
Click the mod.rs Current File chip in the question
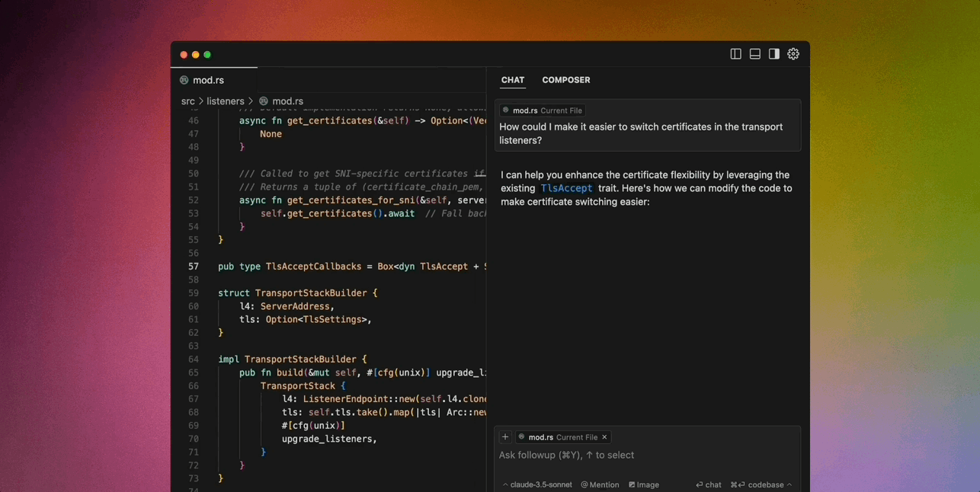[542, 110]
